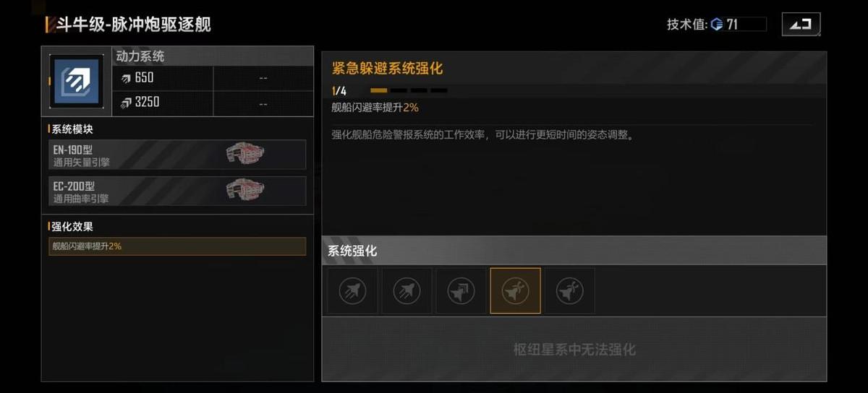Viewport: 868px width, 393px height.
Task: Click the 1/4 enhancement progress bar
Action: click(x=409, y=91)
